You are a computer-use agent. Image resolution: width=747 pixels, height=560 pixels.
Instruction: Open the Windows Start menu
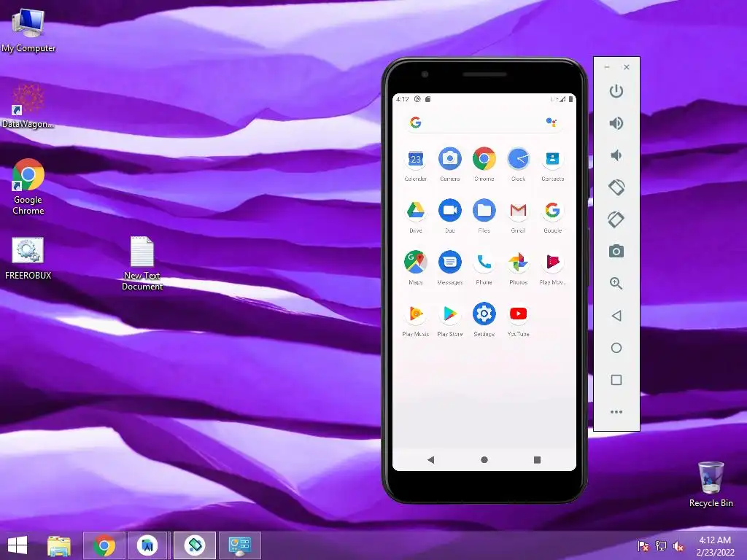tap(18, 545)
